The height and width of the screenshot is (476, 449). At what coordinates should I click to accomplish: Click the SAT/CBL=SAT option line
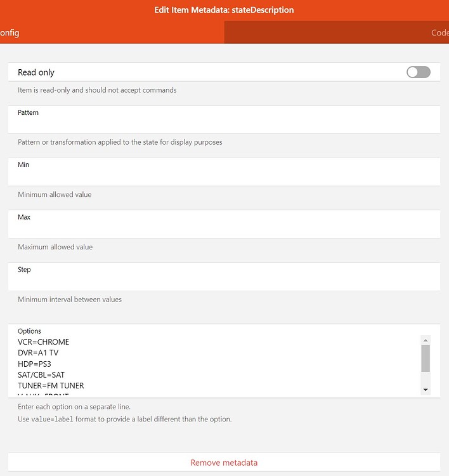coord(42,374)
